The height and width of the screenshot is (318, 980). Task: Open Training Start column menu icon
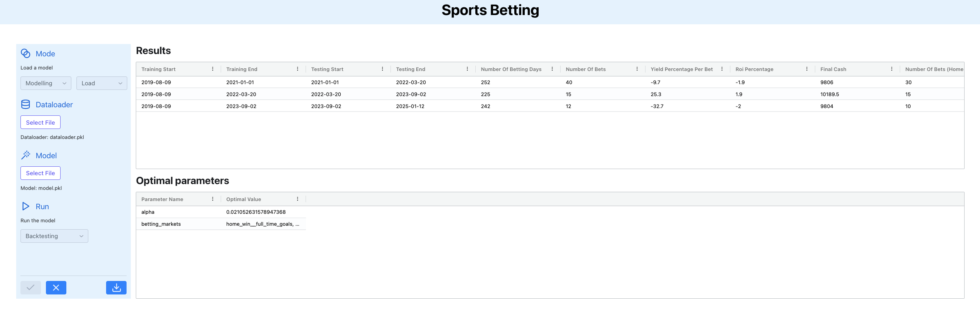coord(213,69)
